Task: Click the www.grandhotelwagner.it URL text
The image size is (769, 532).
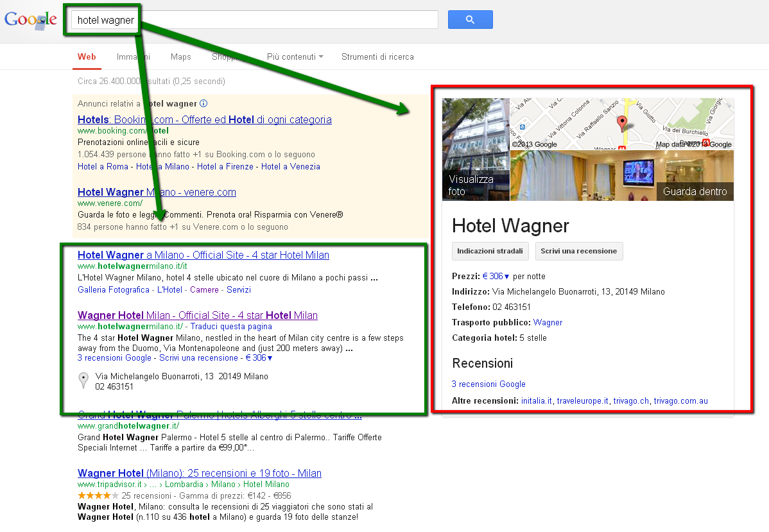Action: pos(128,426)
